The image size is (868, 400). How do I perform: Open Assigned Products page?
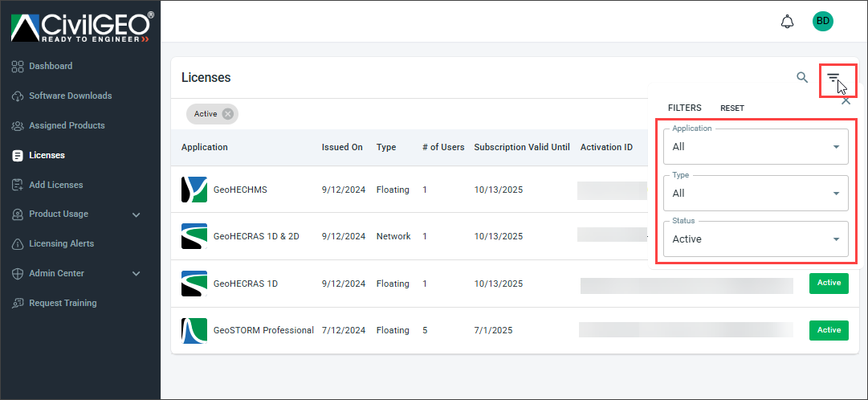click(x=67, y=126)
